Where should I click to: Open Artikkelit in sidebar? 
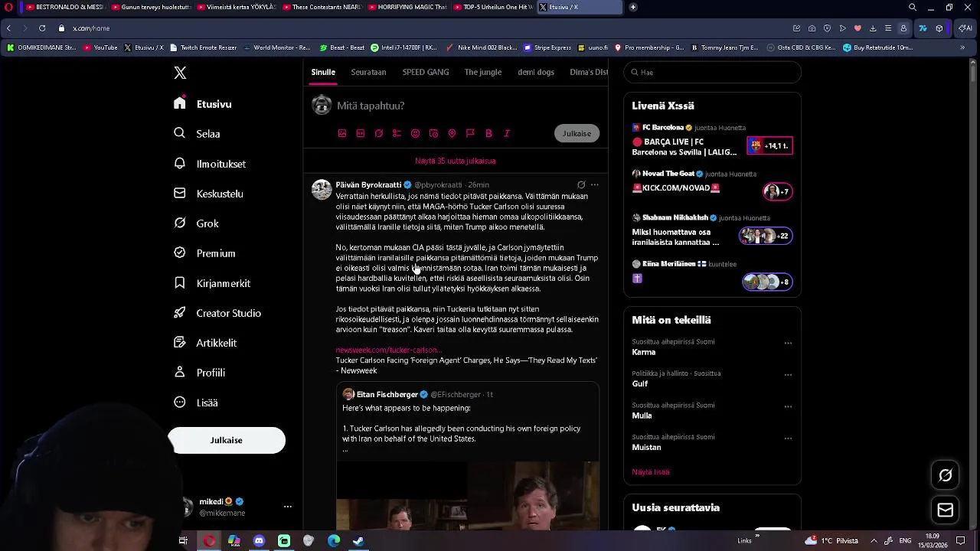205,343
